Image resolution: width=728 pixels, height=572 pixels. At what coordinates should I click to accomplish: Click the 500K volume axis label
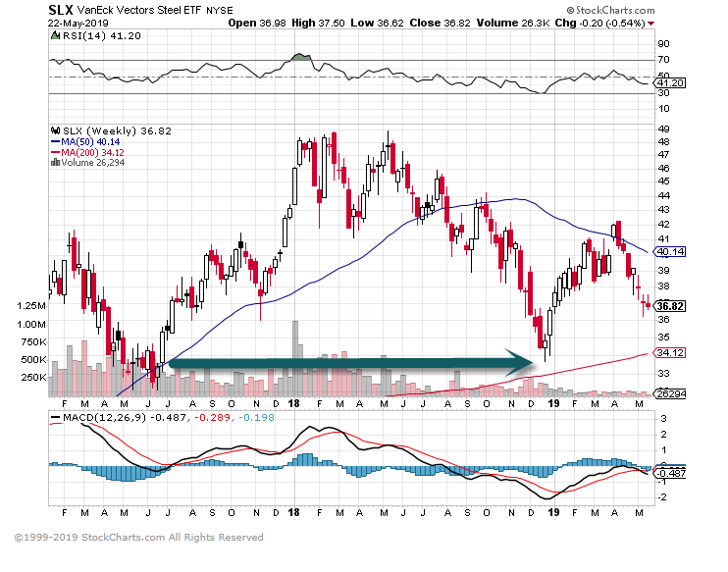pos(33,360)
